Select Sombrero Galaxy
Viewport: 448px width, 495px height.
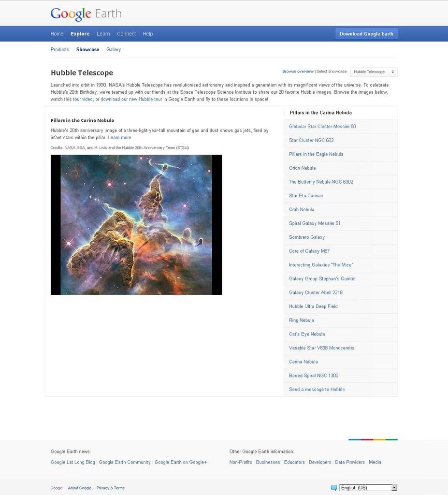[341, 237]
